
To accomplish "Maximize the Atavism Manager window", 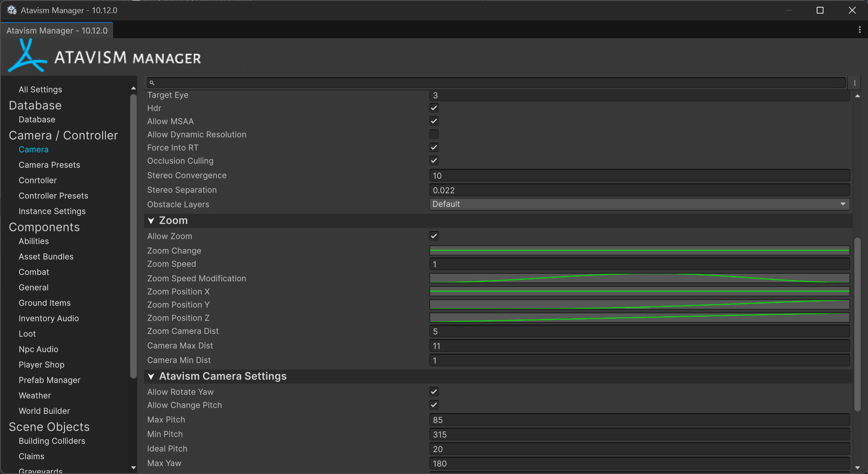I will point(820,10).
